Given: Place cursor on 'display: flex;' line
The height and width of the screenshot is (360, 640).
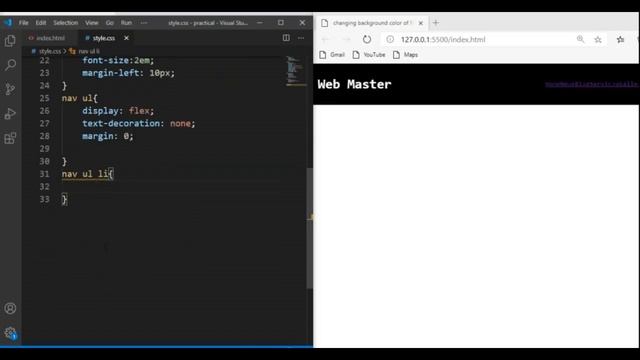Looking at the screenshot, I should (118, 111).
